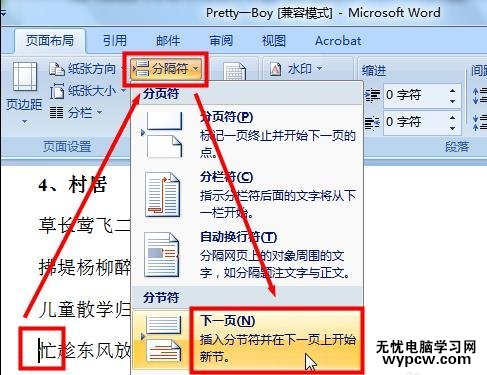Click the icon left of the right-indent field
Image resolution: width=487 pixels, height=375 pixels.
[373, 122]
